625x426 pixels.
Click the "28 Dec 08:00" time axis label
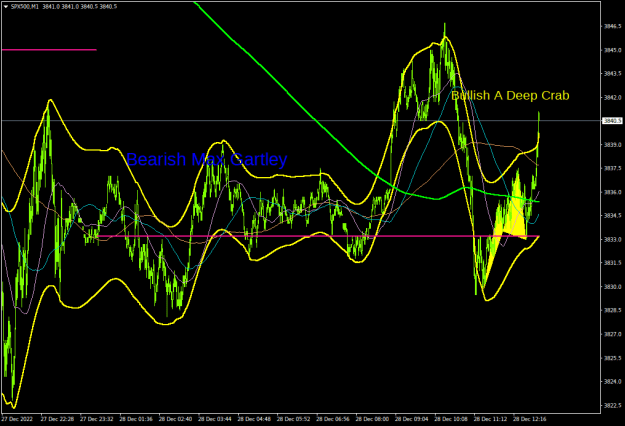[x=372, y=419]
